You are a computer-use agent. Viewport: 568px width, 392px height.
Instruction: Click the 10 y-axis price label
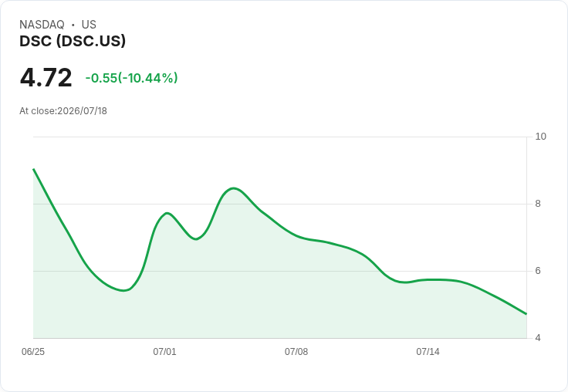540,137
